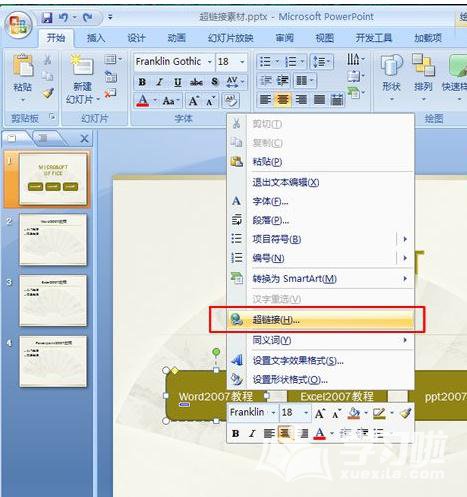Increase list indent level in ribbon

(x=283, y=81)
